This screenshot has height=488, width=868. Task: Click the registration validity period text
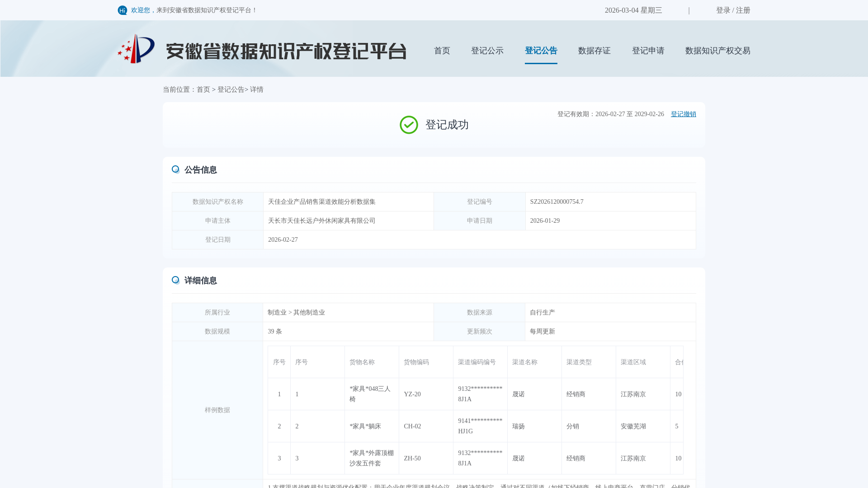point(611,114)
